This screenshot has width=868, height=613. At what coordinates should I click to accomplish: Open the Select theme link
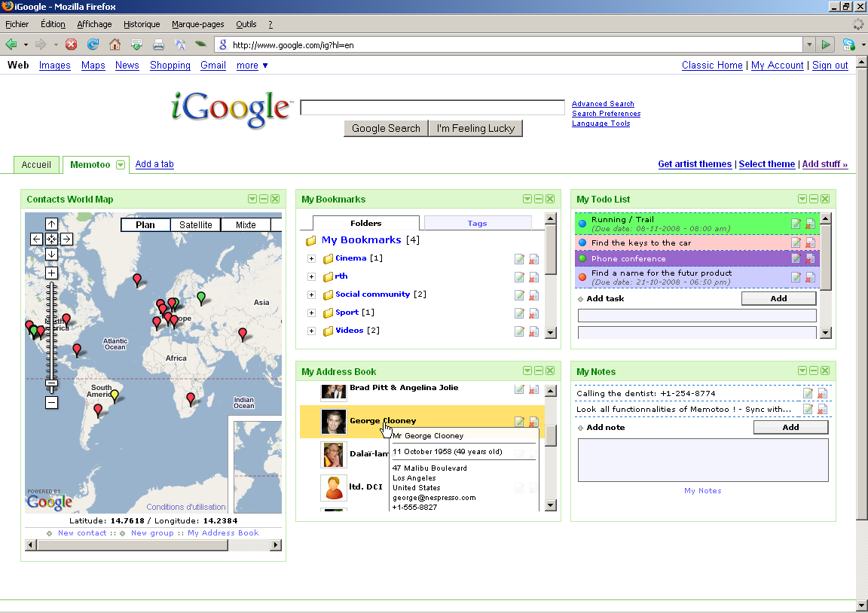[767, 164]
